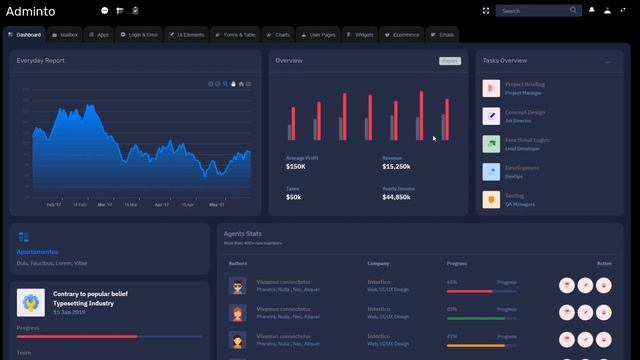Open the Functional Logics task title
Image resolution: width=640 pixels, height=360 pixels.
click(527, 140)
